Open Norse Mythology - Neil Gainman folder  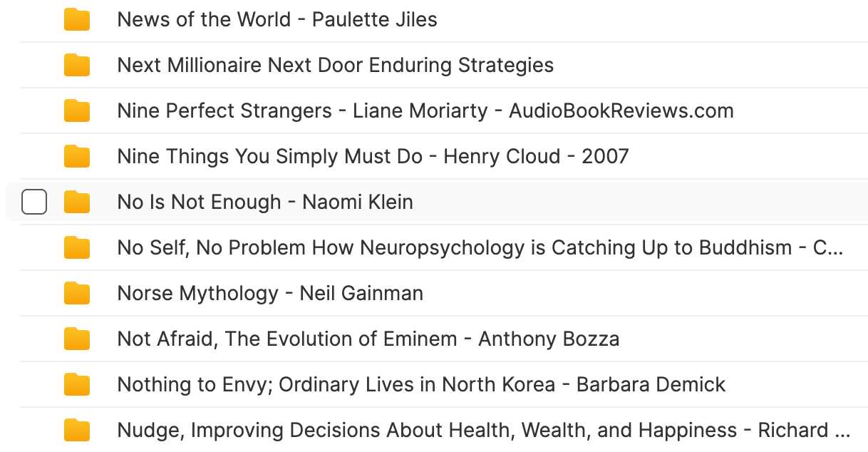270,293
